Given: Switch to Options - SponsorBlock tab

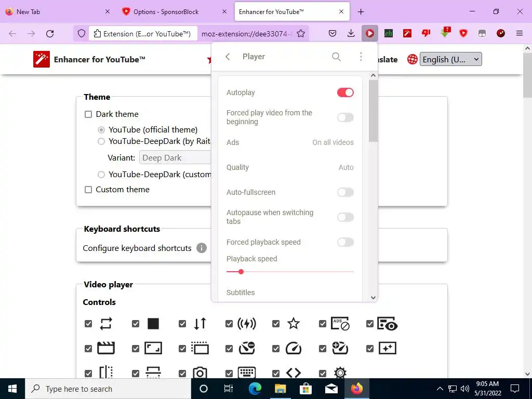Looking at the screenshot, I should click(x=174, y=12).
